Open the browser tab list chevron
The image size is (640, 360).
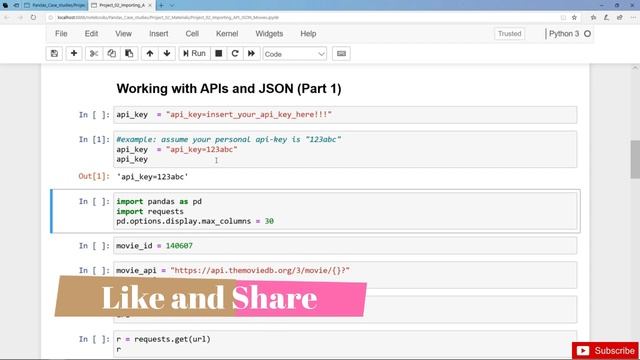pos(172,5)
